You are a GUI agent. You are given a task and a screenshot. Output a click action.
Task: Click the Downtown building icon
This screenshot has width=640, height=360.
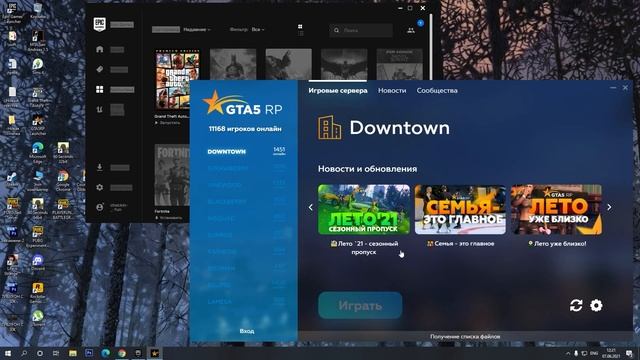(x=329, y=127)
